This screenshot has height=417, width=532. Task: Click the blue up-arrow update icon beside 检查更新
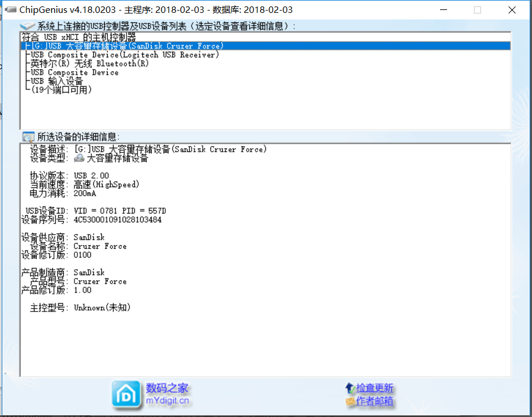coord(350,387)
